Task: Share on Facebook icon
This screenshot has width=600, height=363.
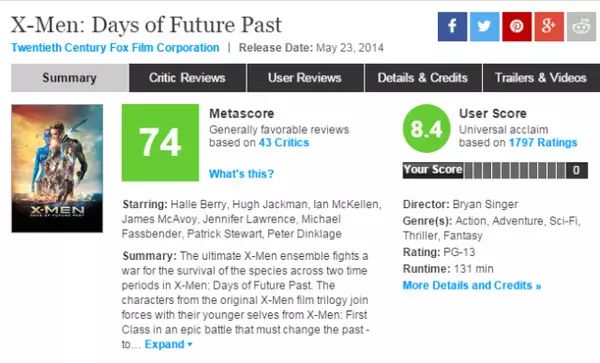Action: pos(452,26)
